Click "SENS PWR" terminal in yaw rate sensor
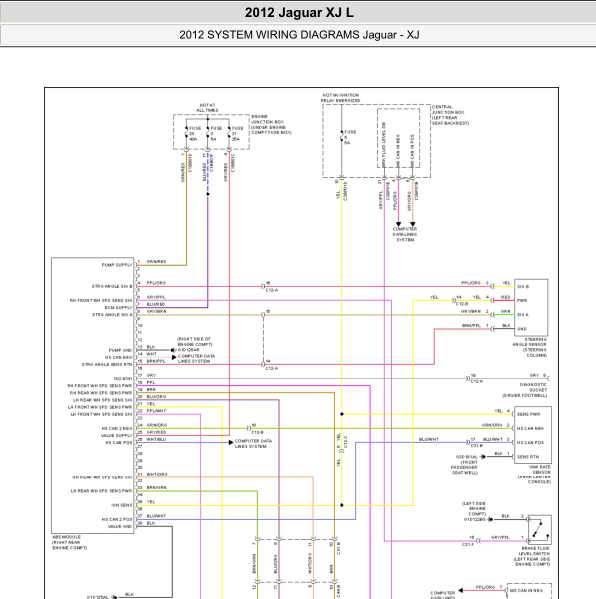The image size is (596, 599). 529,414
